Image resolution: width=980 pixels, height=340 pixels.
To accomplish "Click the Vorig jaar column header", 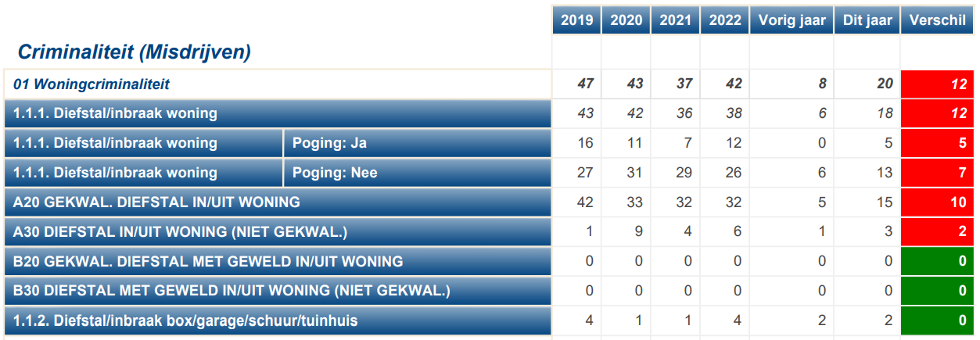I will click(x=792, y=20).
